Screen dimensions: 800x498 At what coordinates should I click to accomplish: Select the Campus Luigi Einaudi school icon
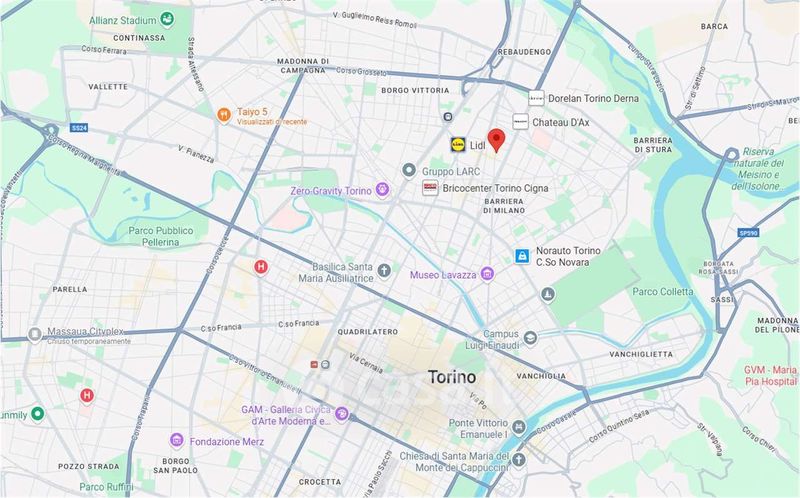pyautogui.click(x=531, y=339)
